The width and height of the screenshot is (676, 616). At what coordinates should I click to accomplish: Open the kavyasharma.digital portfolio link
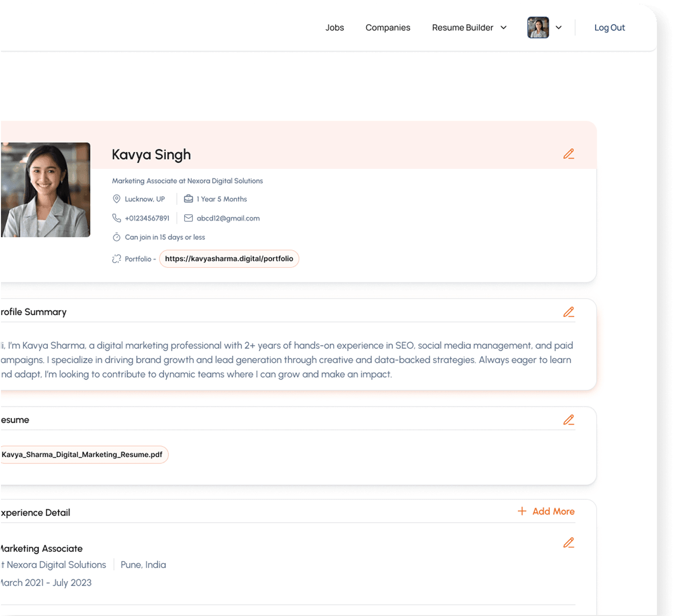point(229,259)
